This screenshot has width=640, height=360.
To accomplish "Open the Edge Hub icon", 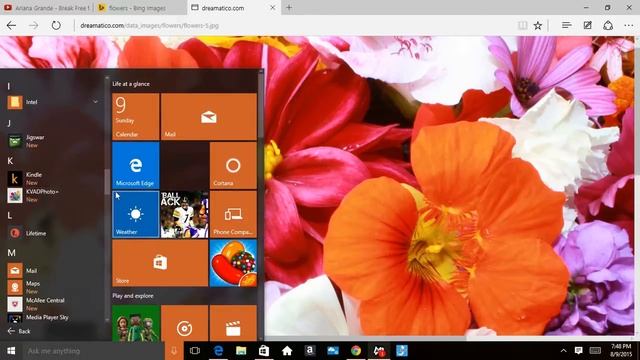I will pos(567,25).
